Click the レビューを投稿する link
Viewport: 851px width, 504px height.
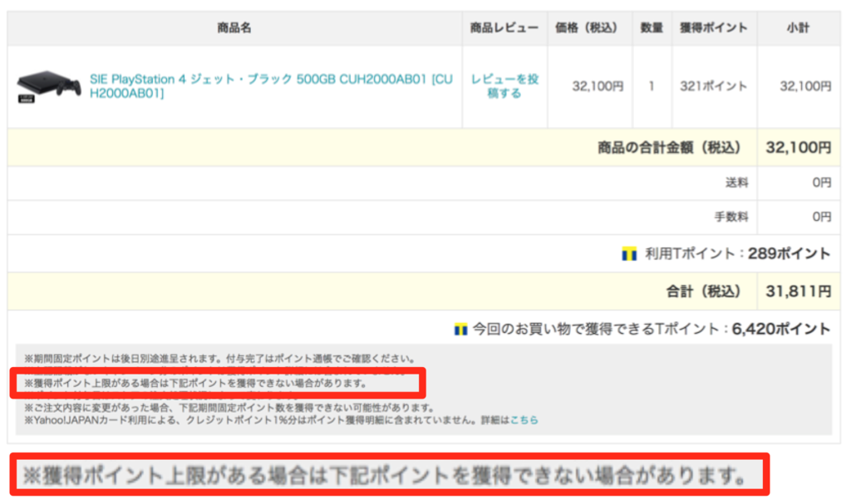(504, 86)
